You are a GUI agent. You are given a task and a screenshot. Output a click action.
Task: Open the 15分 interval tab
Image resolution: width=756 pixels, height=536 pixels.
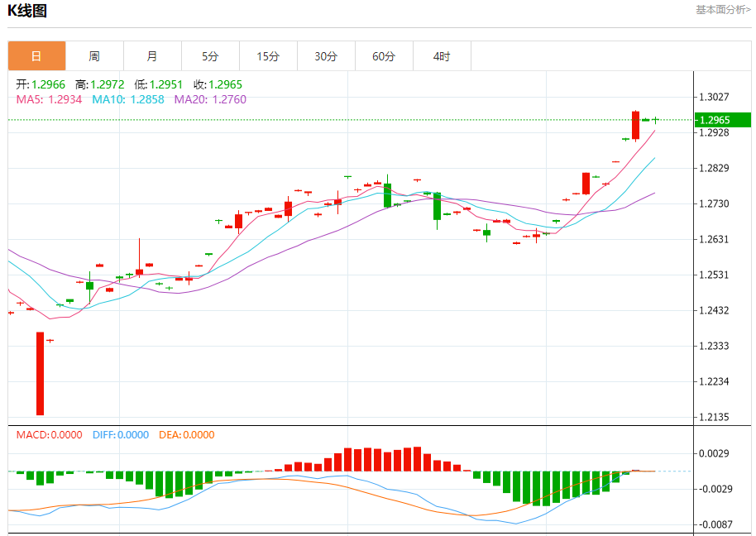click(x=268, y=56)
